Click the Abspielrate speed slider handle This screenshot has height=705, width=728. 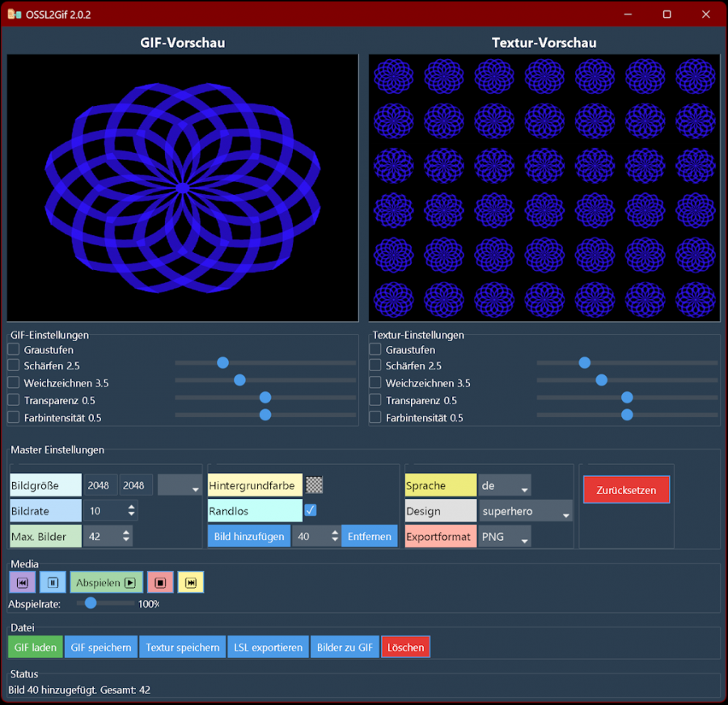[x=91, y=602]
